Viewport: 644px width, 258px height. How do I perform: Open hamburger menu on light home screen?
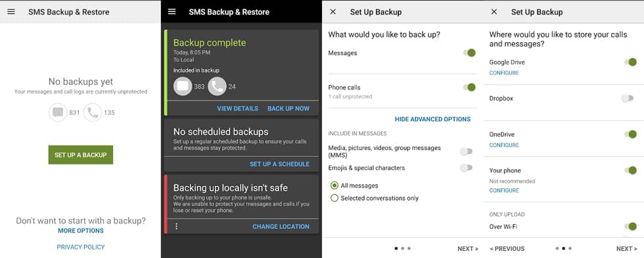11,12
